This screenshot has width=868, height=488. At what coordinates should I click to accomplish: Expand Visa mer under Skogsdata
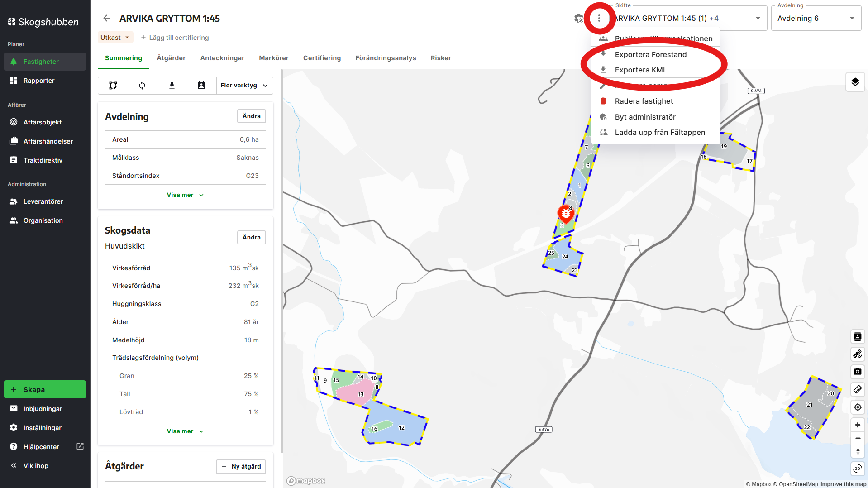coord(185,431)
